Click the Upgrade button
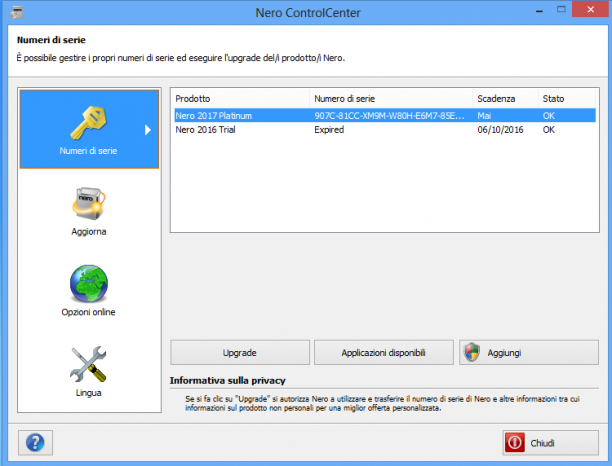Screen dimensions: 612x466 pyautogui.click(x=240, y=352)
